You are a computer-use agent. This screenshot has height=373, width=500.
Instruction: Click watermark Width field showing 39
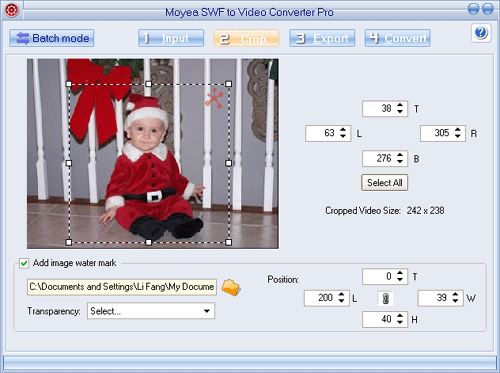441,298
